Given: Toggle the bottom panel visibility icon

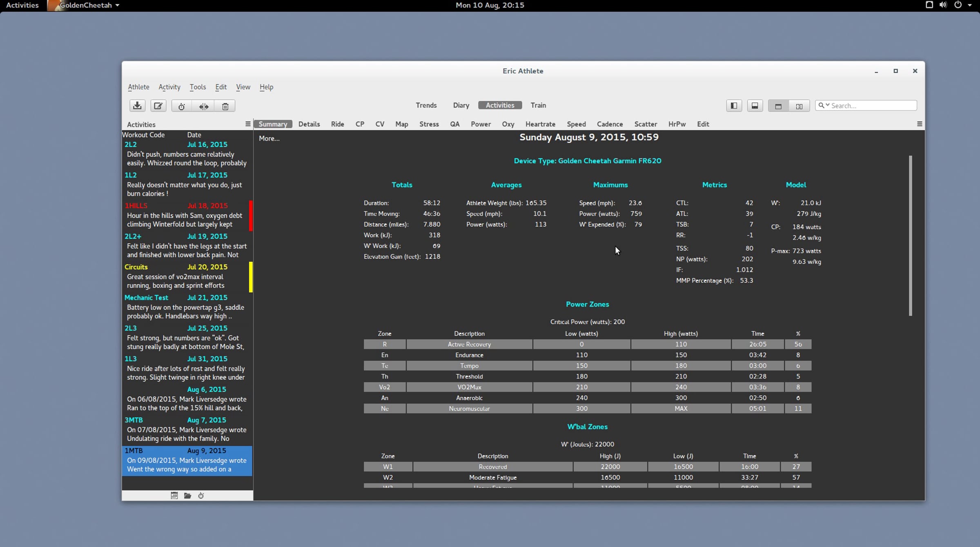Looking at the screenshot, I should tap(755, 106).
